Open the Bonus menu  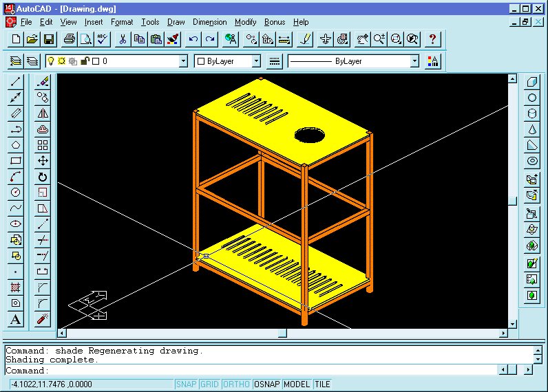[275, 22]
